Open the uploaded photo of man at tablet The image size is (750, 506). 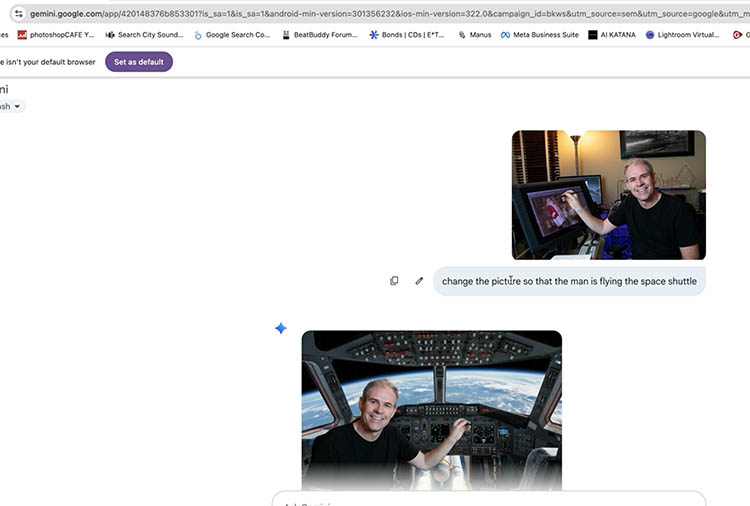click(608, 195)
